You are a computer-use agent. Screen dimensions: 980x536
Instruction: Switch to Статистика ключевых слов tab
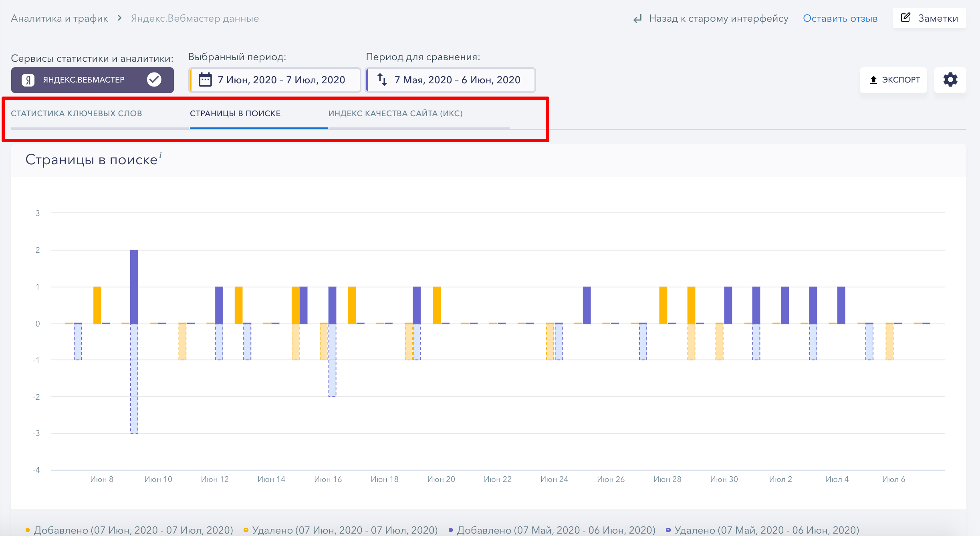tap(77, 113)
